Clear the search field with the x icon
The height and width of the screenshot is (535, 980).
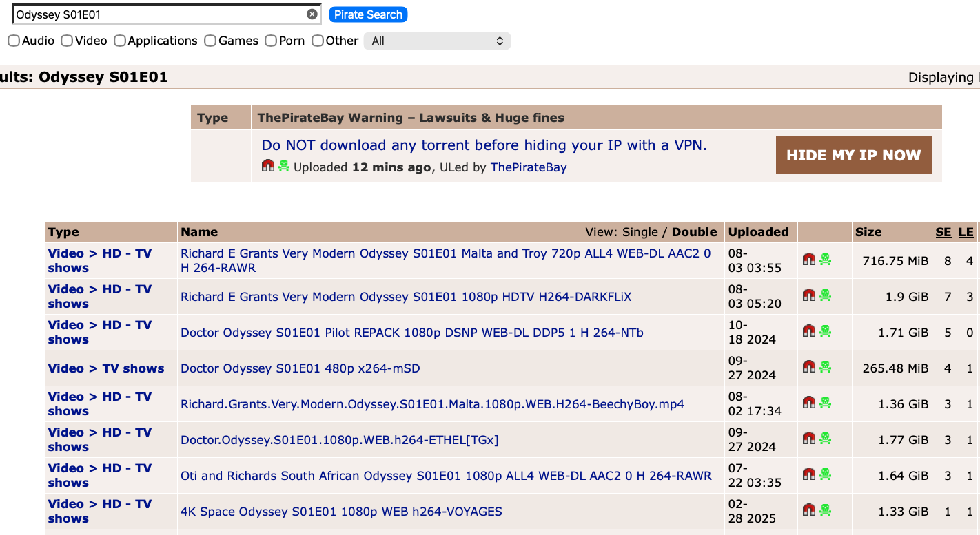point(312,14)
